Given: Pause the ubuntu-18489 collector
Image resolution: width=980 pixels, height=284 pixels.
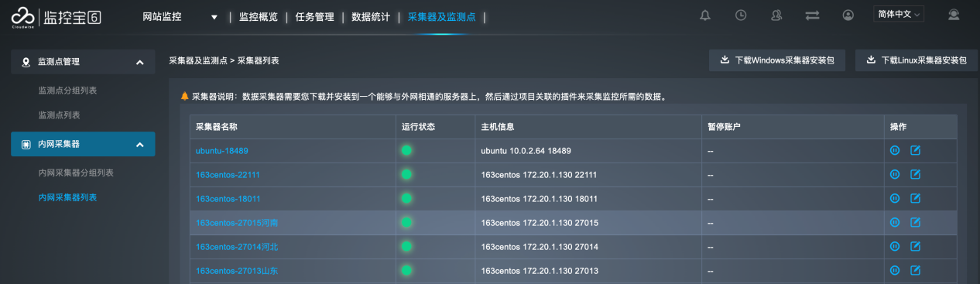Looking at the screenshot, I should [x=895, y=150].
